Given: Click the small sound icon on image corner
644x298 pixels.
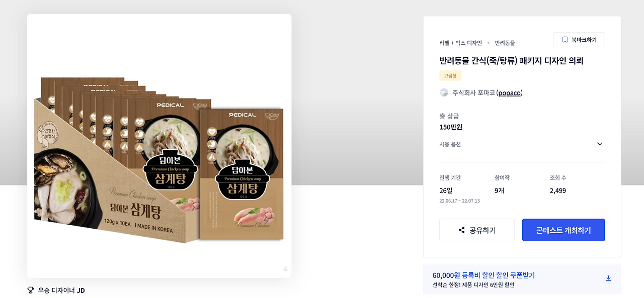Looking at the screenshot, I should 285,269.
